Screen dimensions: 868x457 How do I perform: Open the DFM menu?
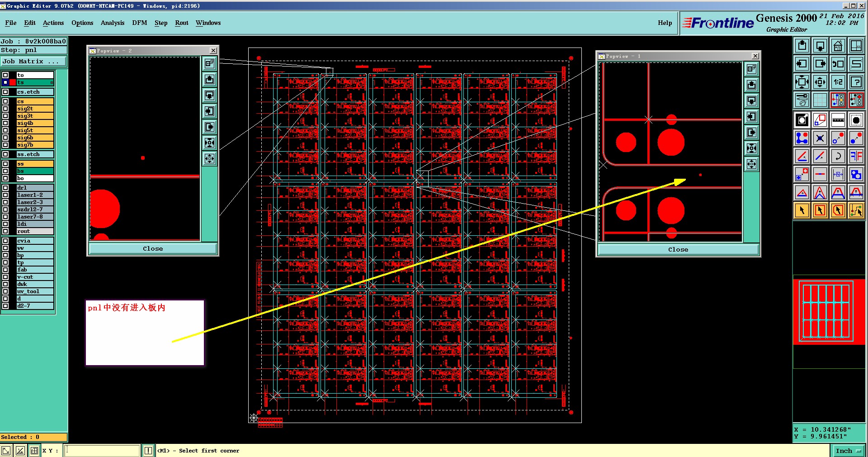tap(140, 23)
